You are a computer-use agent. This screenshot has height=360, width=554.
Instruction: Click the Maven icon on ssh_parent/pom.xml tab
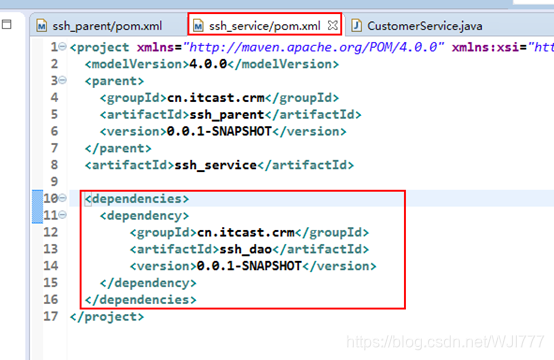point(42,26)
